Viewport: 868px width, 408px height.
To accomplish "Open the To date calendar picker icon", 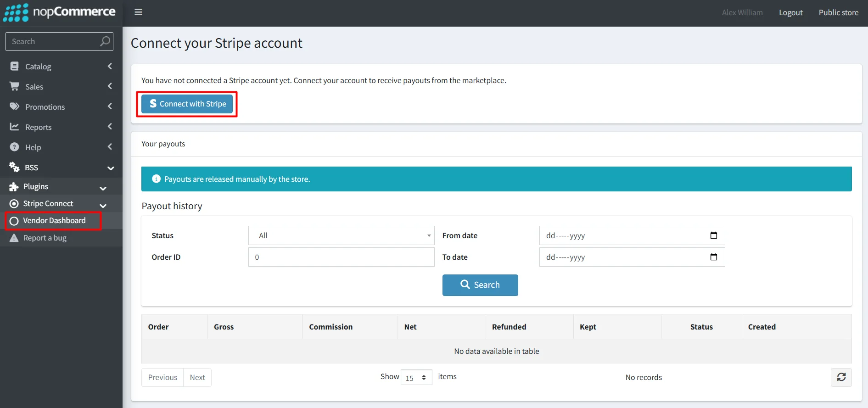I will pos(714,257).
